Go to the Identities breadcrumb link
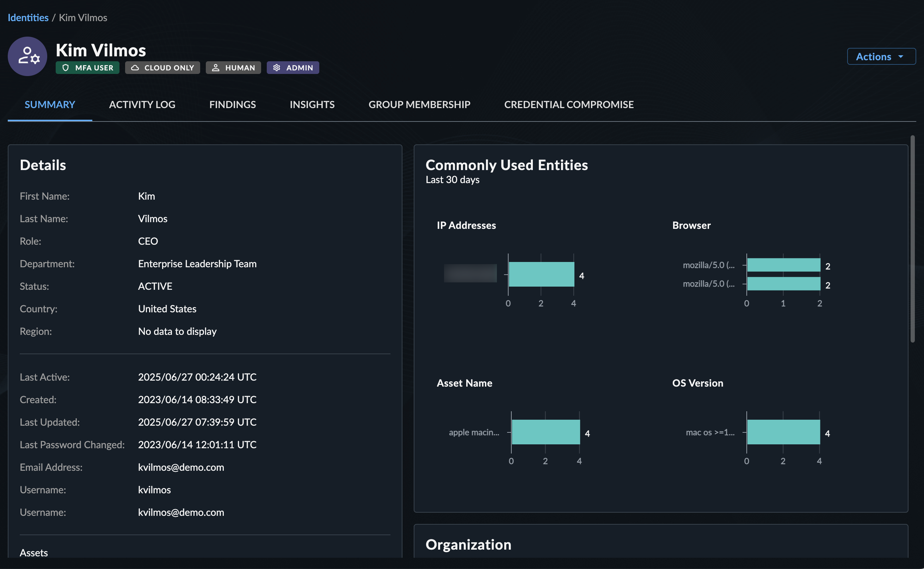 pyautogui.click(x=28, y=18)
